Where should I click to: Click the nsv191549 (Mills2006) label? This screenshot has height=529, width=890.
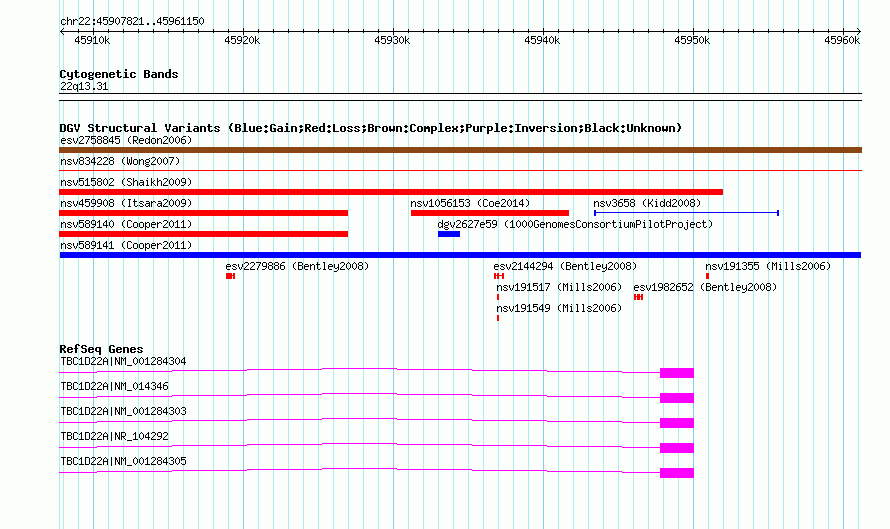click(x=559, y=308)
